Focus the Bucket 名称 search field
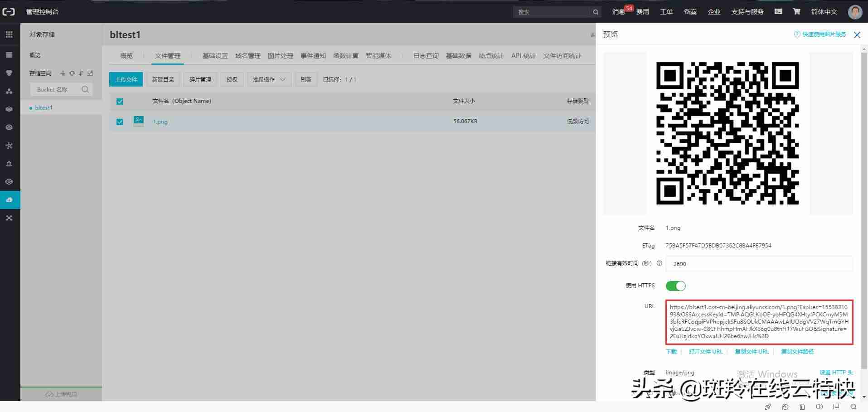868x412 pixels. 61,89
